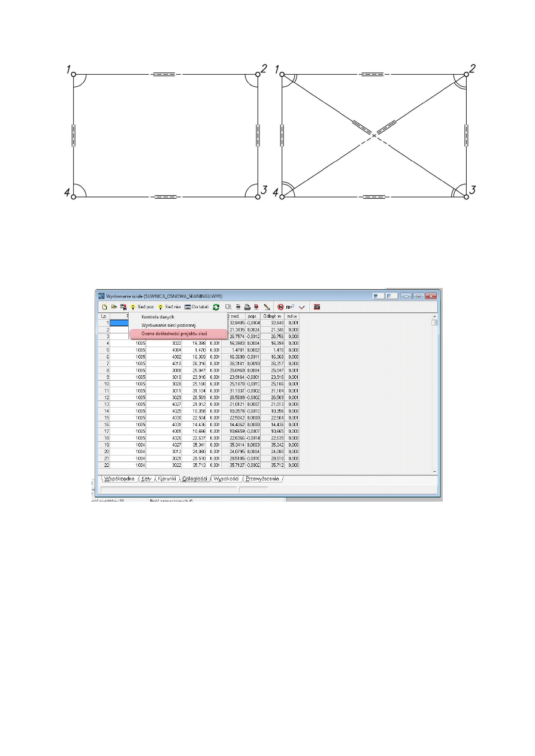
Task: Click the 'Do tabeli' toolbar button
Action: (x=197, y=306)
